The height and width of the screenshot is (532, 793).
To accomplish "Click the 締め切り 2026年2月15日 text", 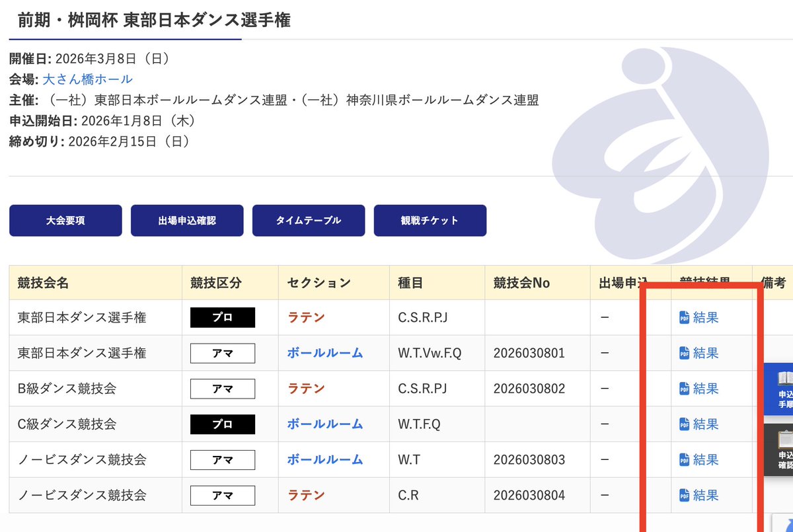I will (x=100, y=141).
